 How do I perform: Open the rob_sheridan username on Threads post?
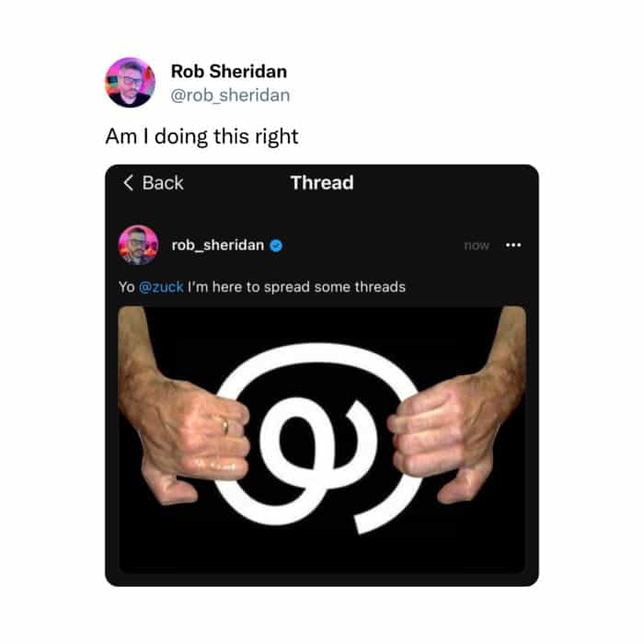pos(218,246)
